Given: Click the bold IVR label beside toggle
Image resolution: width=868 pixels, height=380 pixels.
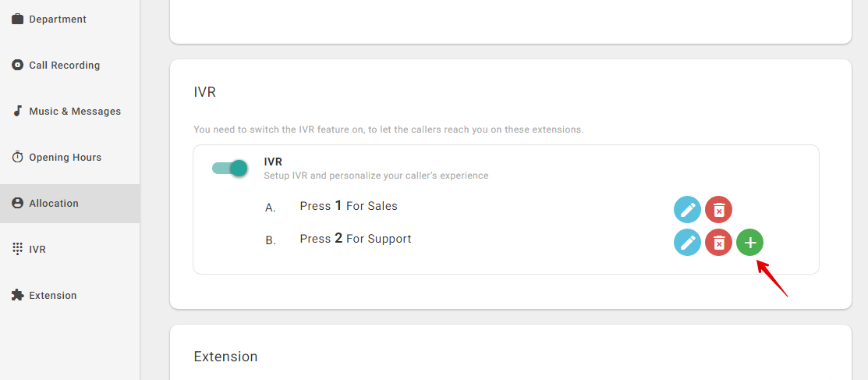Looking at the screenshot, I should click(273, 162).
